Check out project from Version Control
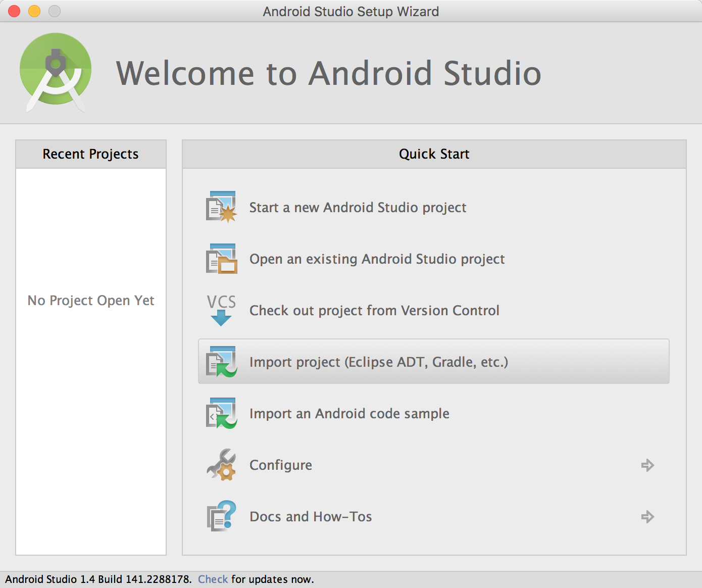Image resolution: width=702 pixels, height=588 pixels. (434, 310)
